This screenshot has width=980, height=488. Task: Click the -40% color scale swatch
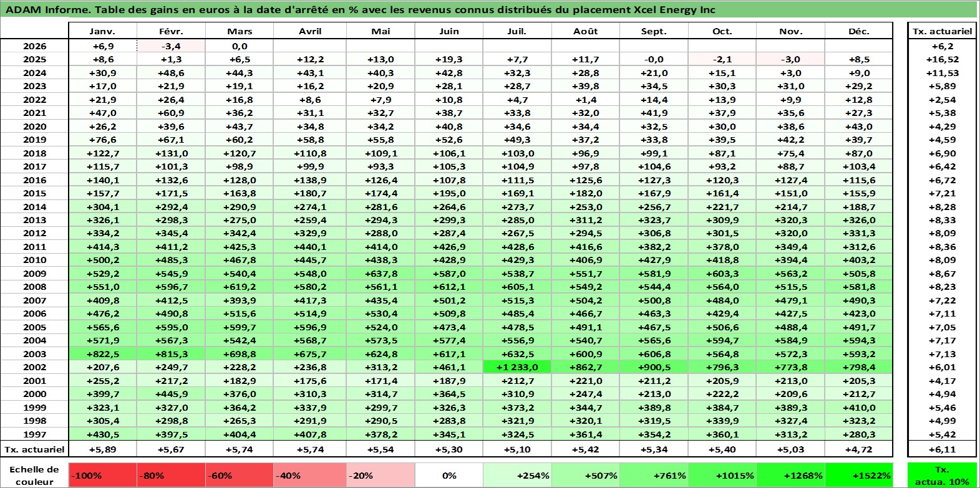[x=310, y=476]
